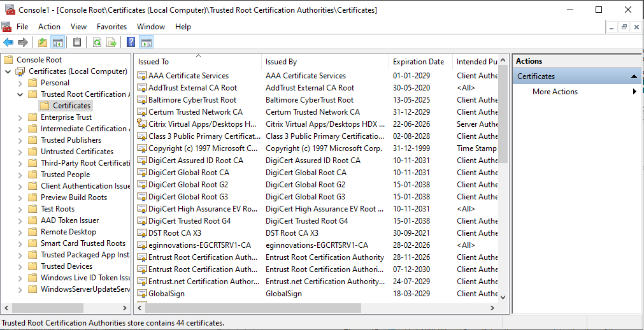
Task: Expand Smart Card Trusted Roots node
Action: click(20, 243)
